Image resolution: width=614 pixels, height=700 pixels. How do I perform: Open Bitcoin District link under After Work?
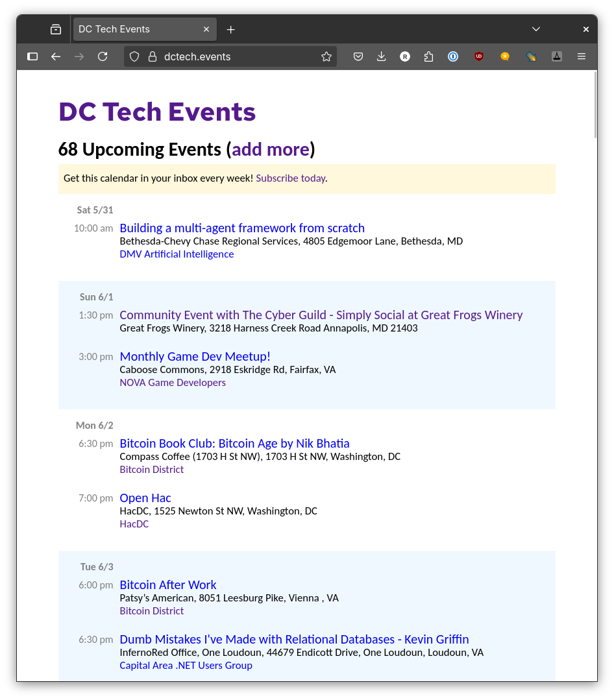click(x=151, y=611)
